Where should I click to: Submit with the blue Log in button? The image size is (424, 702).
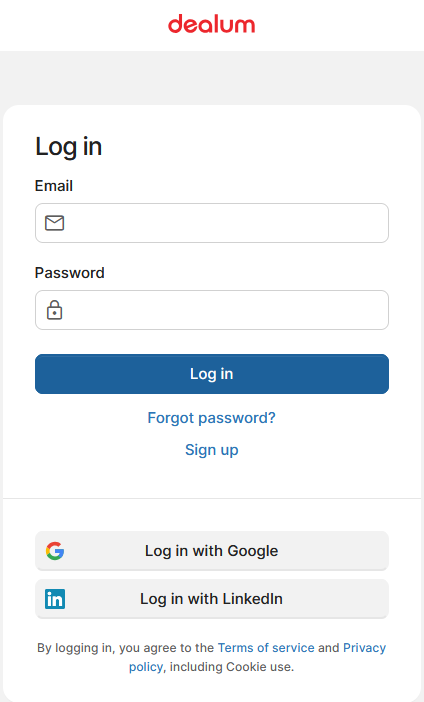tap(212, 374)
